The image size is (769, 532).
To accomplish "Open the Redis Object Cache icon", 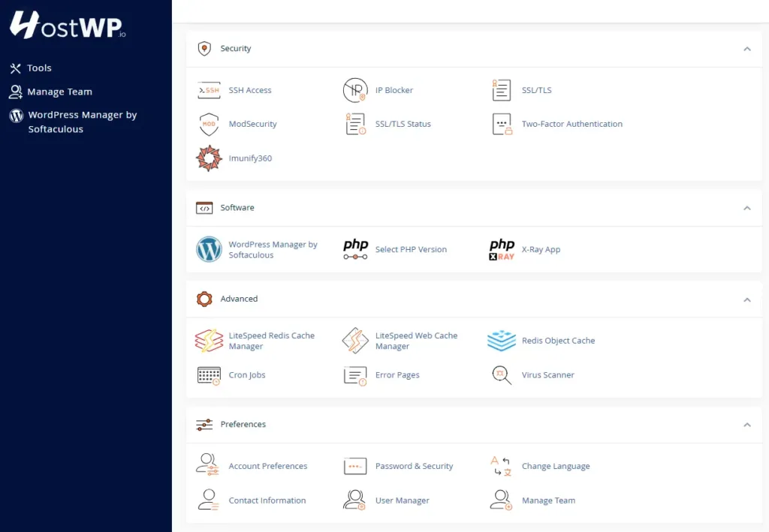I will pyautogui.click(x=502, y=341).
